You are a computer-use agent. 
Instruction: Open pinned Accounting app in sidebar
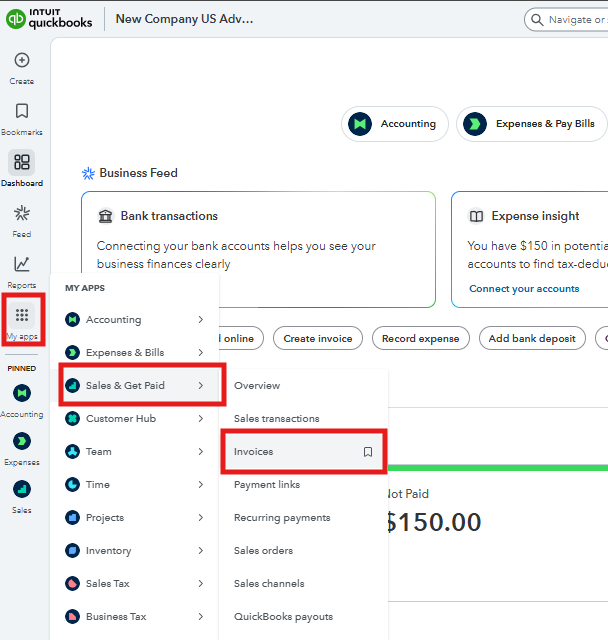pos(22,393)
